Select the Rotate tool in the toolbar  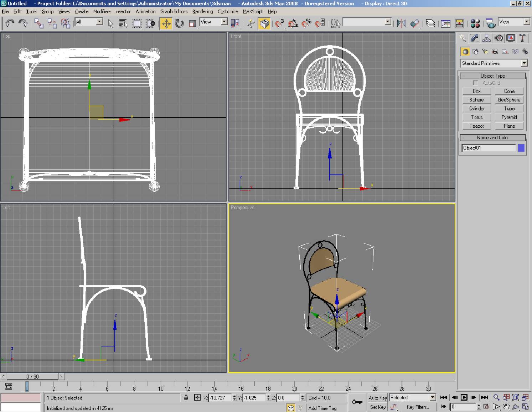coord(179,24)
